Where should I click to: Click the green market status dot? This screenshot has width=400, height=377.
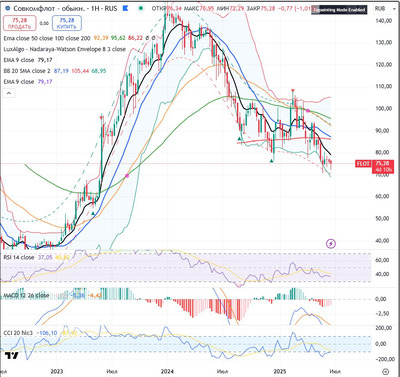[x=141, y=8]
